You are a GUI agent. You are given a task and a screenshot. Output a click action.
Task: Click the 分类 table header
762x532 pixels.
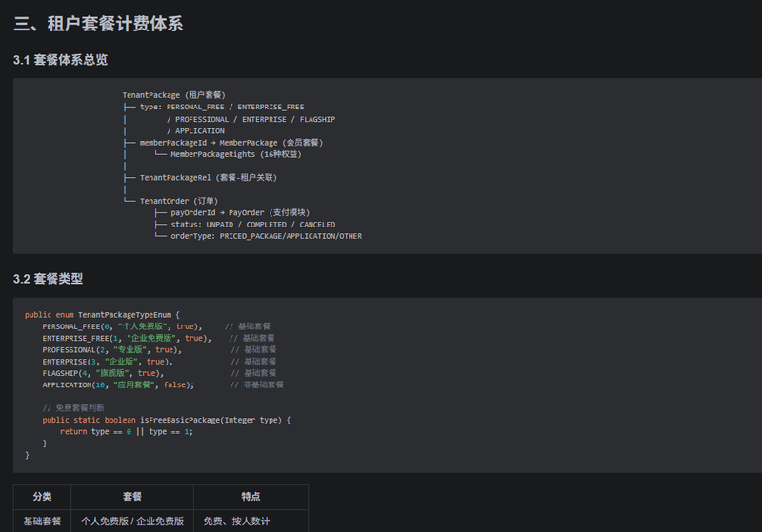(x=42, y=497)
